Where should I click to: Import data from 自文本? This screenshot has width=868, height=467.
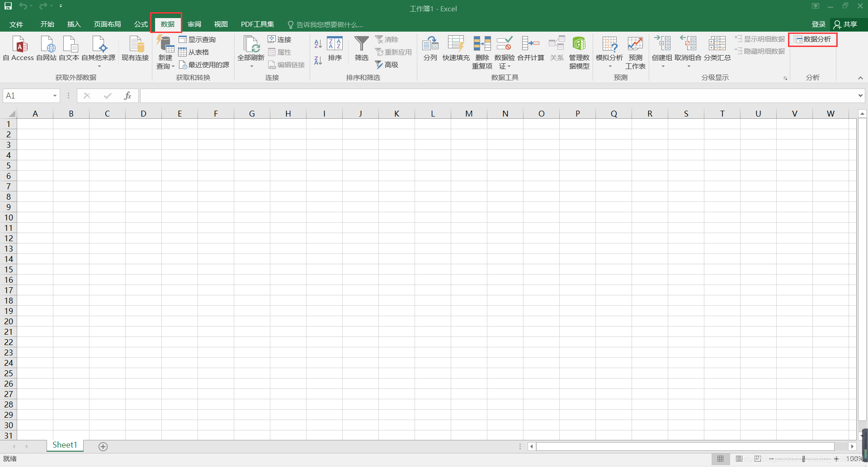tap(69, 48)
